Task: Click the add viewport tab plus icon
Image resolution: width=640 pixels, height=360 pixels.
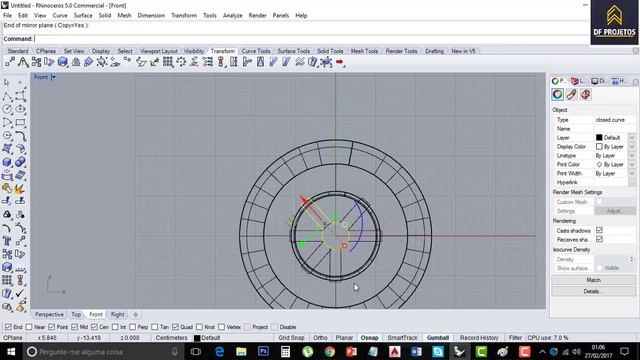Action: (x=136, y=315)
